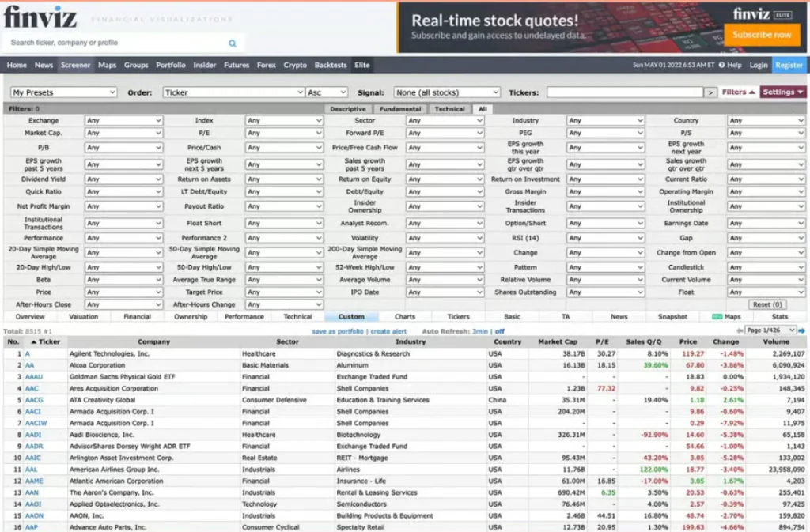Open the Exchange filter dropdown

[x=123, y=120]
